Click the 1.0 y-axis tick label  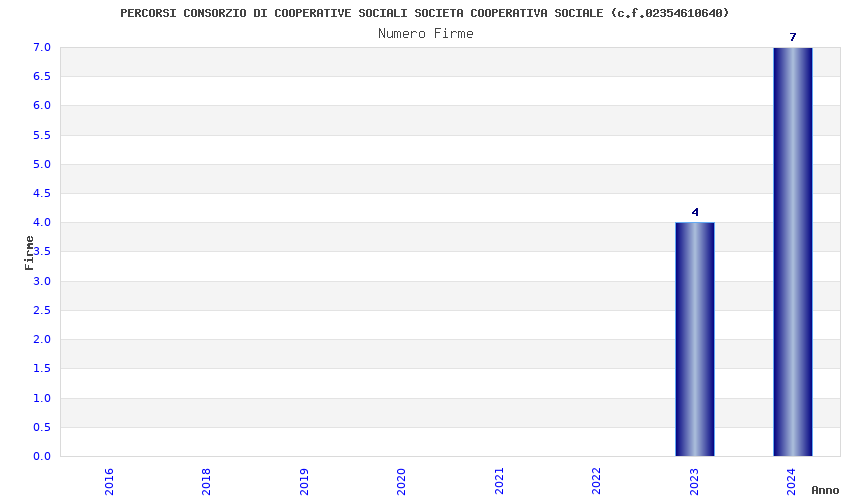click(42, 398)
